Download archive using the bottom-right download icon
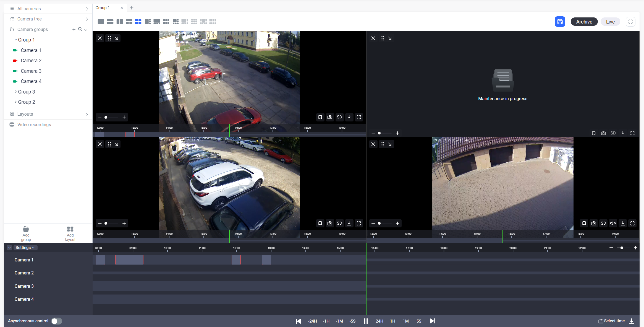The height and width of the screenshot is (327, 644). [632, 321]
